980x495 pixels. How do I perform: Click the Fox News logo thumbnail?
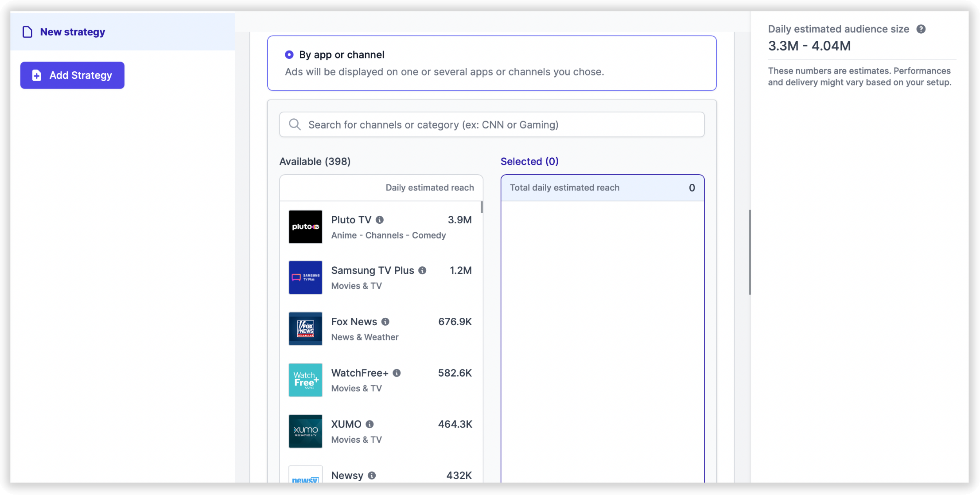[x=306, y=329]
